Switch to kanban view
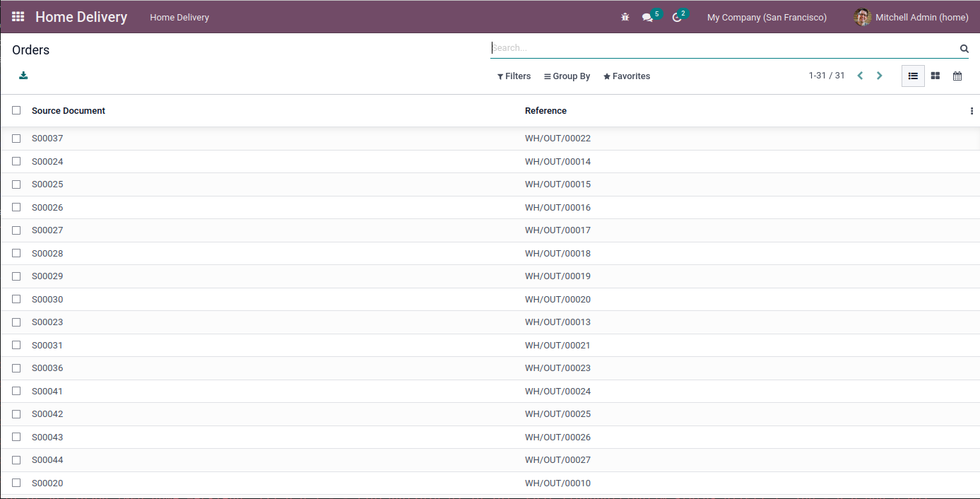The height and width of the screenshot is (499, 980). click(x=935, y=76)
